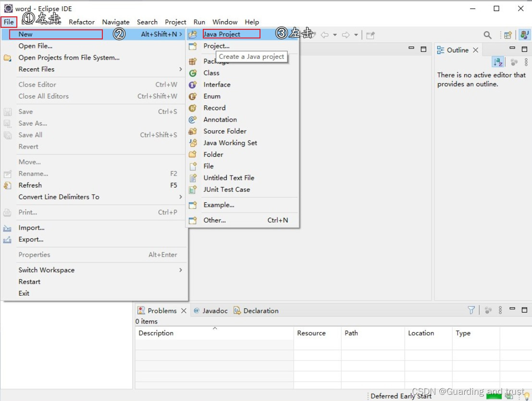Viewport: 532px width, 401px height.
Task: Click the Java Project icon
Action: (193, 34)
